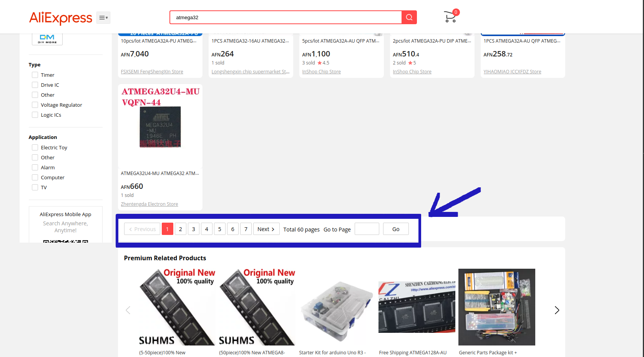Click the 5 star rating

(412, 63)
